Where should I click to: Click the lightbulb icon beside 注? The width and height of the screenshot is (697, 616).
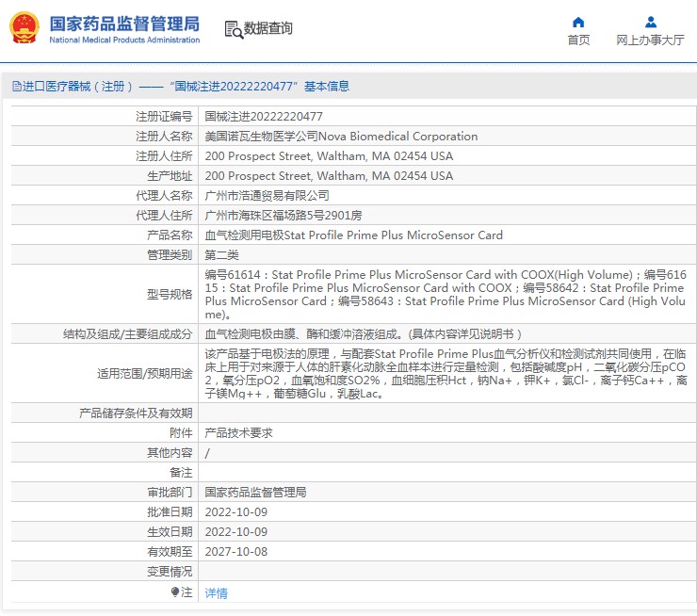click(x=174, y=592)
